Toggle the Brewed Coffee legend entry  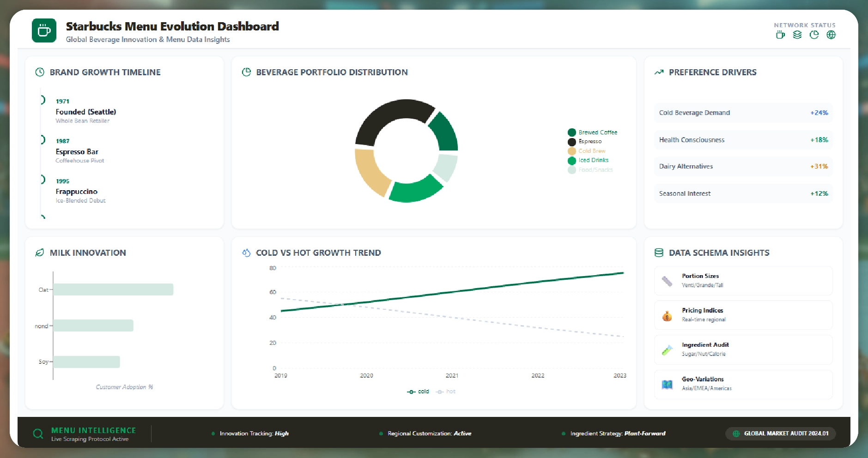tap(593, 133)
